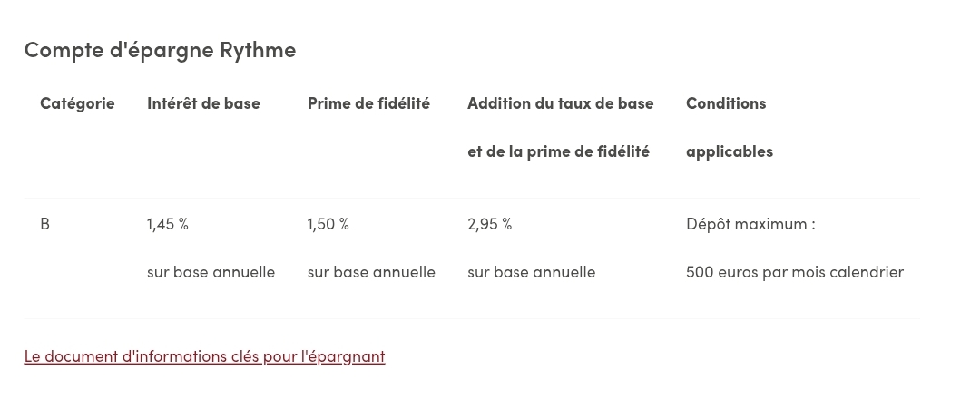Click the word Rythme in the title
The image size is (980, 399).
click(258, 49)
